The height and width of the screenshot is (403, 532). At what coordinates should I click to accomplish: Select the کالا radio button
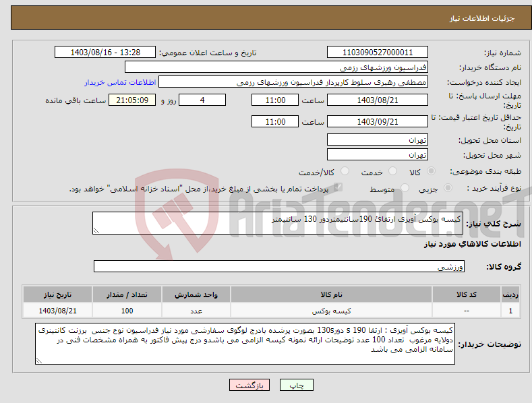coord(432,171)
